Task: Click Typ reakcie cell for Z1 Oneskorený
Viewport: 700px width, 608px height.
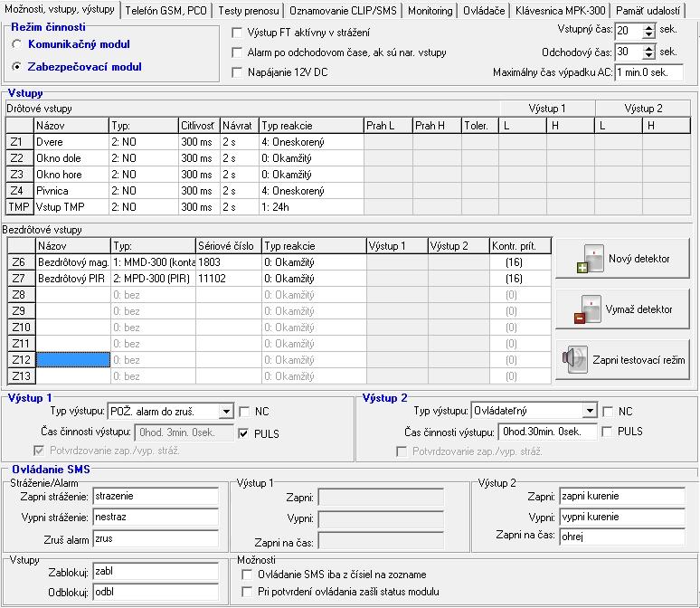Action: (x=311, y=142)
